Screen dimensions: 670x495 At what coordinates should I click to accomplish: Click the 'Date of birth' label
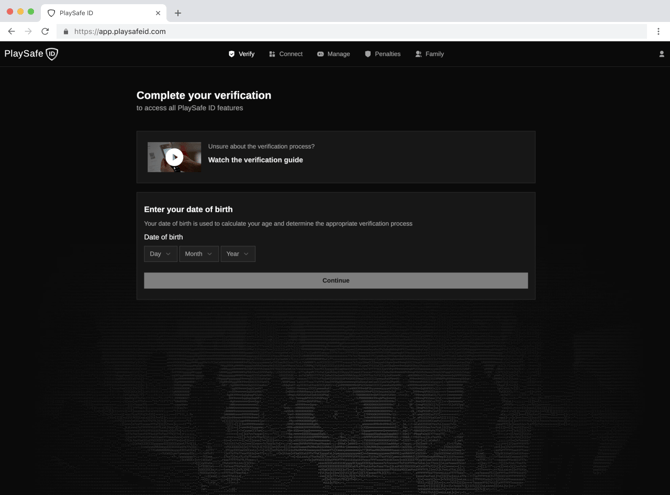point(163,237)
